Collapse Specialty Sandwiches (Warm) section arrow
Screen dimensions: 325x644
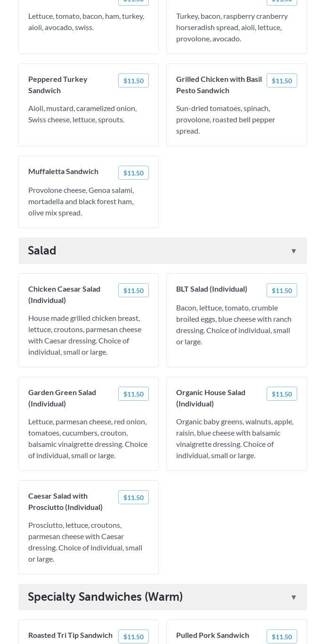[293, 597]
